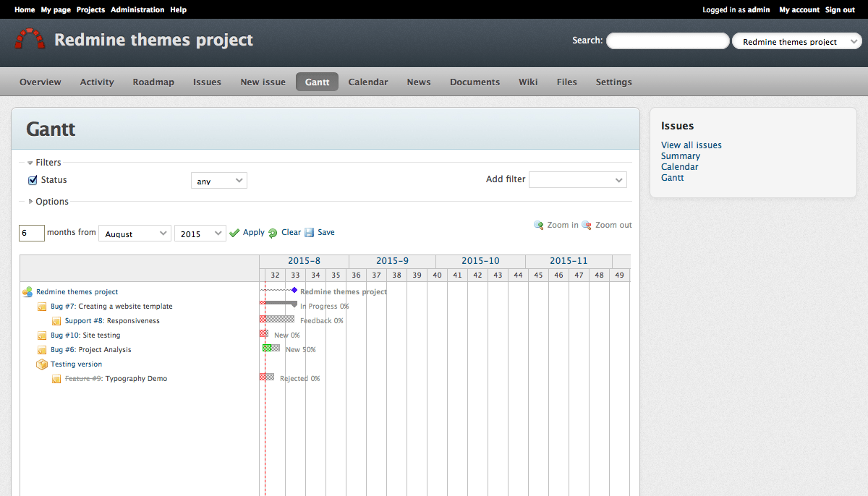Click the Sign out link
The image size is (868, 496).
[x=840, y=9]
